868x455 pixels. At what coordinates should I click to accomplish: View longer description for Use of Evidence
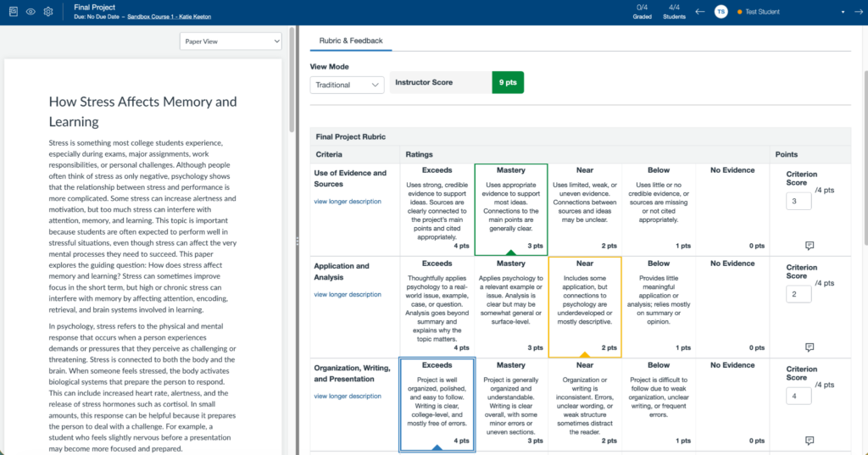pos(348,202)
